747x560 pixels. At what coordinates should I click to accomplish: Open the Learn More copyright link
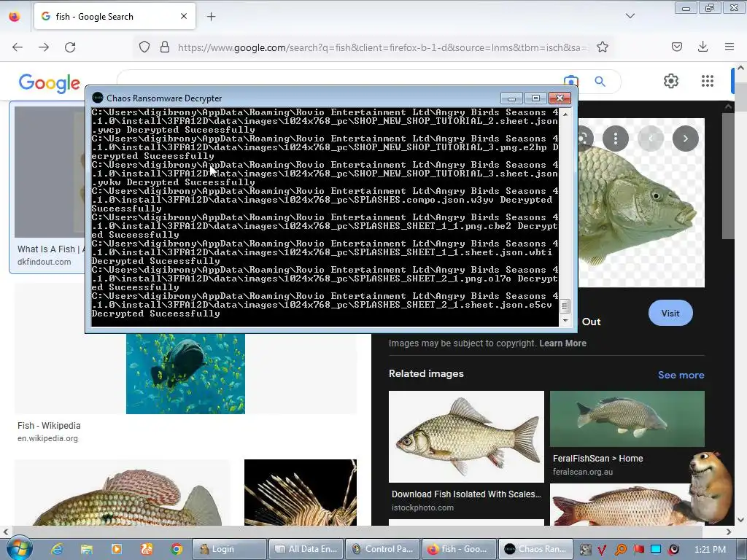[562, 343]
